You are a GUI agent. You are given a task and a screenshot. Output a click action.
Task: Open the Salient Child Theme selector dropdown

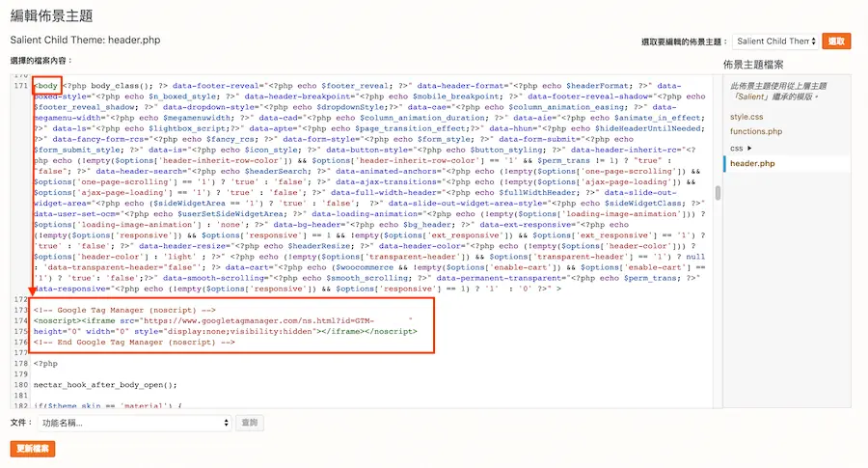point(775,41)
